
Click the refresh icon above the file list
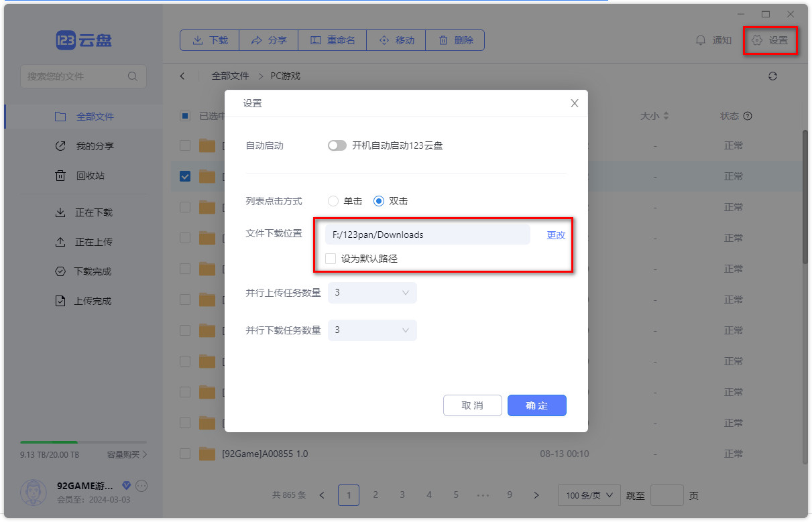pyautogui.click(x=772, y=76)
